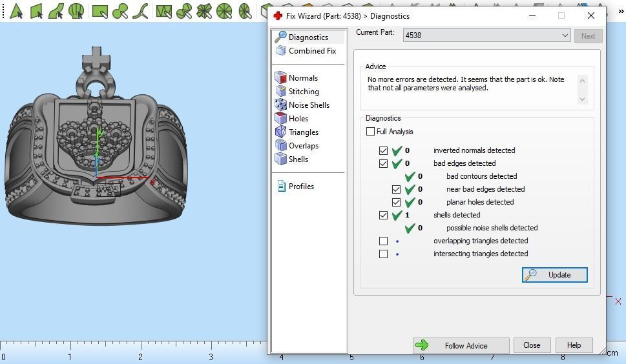The height and width of the screenshot is (364, 626).
Task: Open the Normals fix page
Action: 297,77
